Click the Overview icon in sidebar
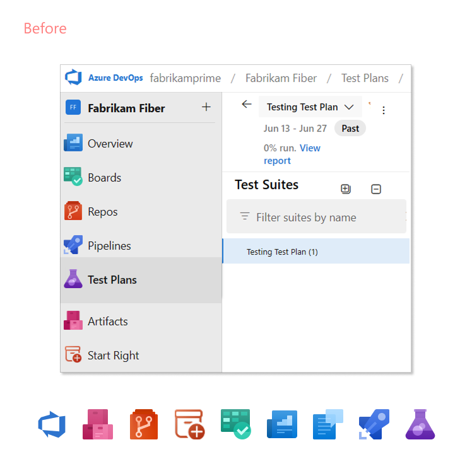 [73, 142]
